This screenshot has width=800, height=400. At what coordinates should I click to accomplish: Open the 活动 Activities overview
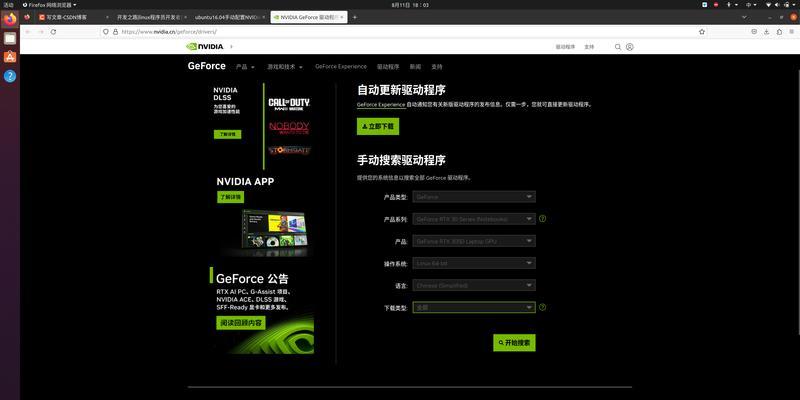click(9, 5)
